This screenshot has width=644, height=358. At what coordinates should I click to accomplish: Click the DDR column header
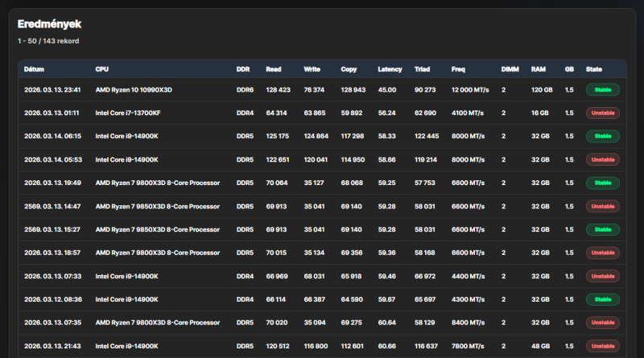pyautogui.click(x=243, y=69)
